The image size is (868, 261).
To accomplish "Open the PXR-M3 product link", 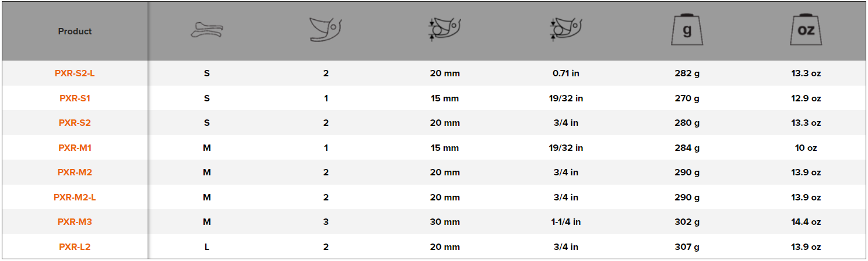I will [x=75, y=222].
